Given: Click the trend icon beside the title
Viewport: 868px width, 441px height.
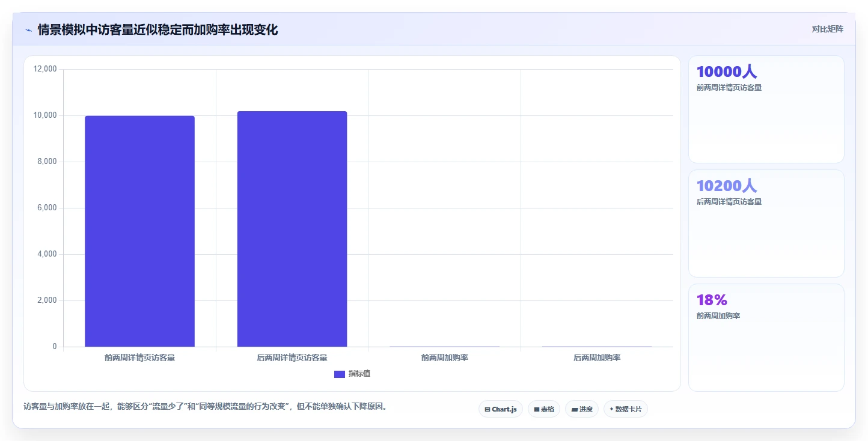Looking at the screenshot, I should coord(28,29).
